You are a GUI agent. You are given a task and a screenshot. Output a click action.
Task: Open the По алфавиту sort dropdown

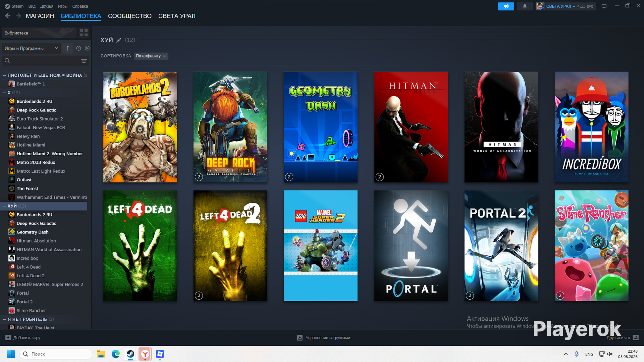coord(151,56)
